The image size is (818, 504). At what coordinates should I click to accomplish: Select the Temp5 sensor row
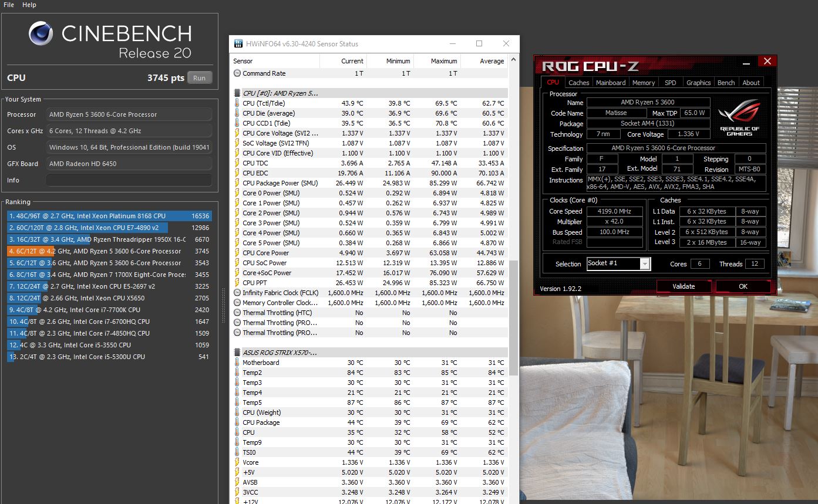(x=369, y=402)
